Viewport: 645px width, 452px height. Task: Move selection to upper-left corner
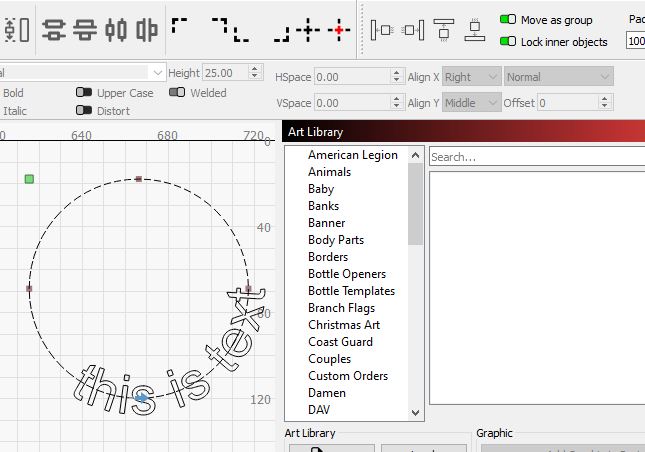179,25
